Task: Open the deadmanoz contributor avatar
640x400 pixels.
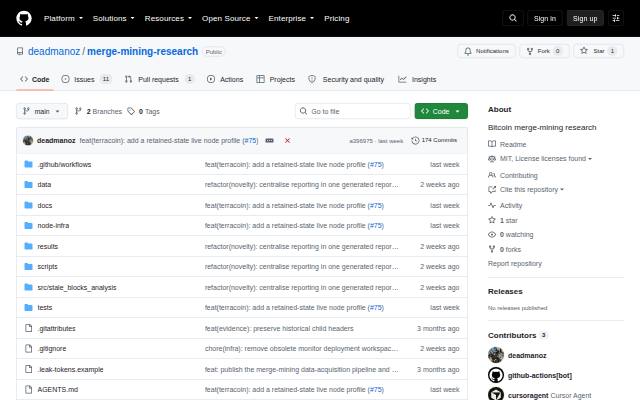Action: coord(496,355)
